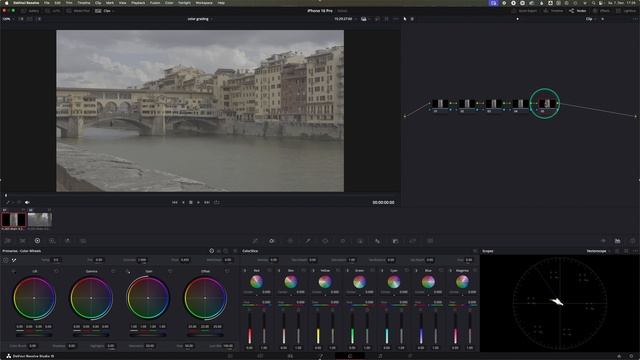Open the Fusion menu
This screenshot has height=360, width=640.
point(155,3)
